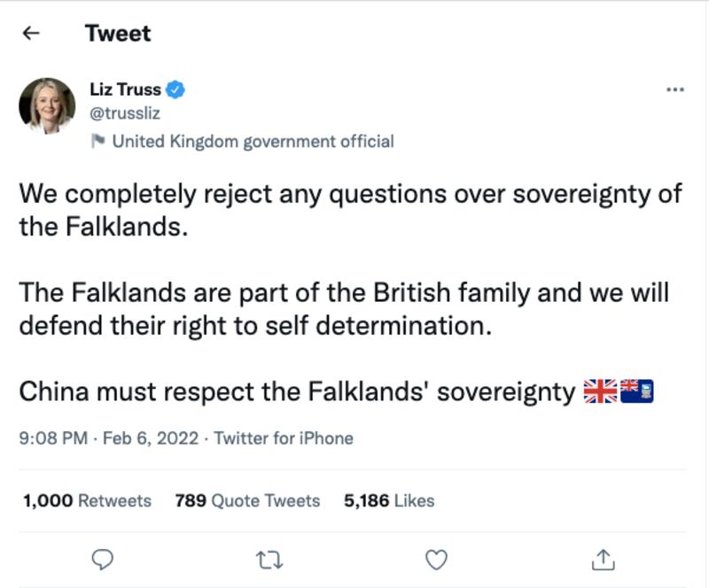
Task: Click the Tweet page heading
Action: pos(118,34)
